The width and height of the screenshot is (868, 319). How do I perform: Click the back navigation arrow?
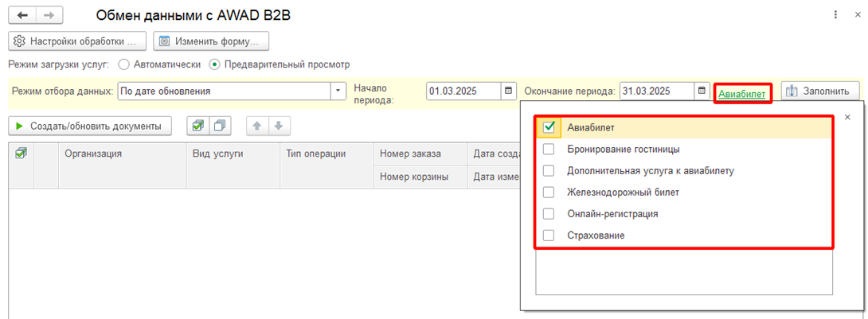click(x=22, y=15)
